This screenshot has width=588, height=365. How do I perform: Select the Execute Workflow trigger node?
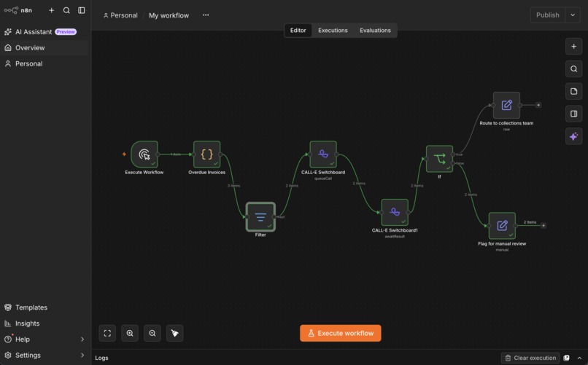tap(144, 154)
